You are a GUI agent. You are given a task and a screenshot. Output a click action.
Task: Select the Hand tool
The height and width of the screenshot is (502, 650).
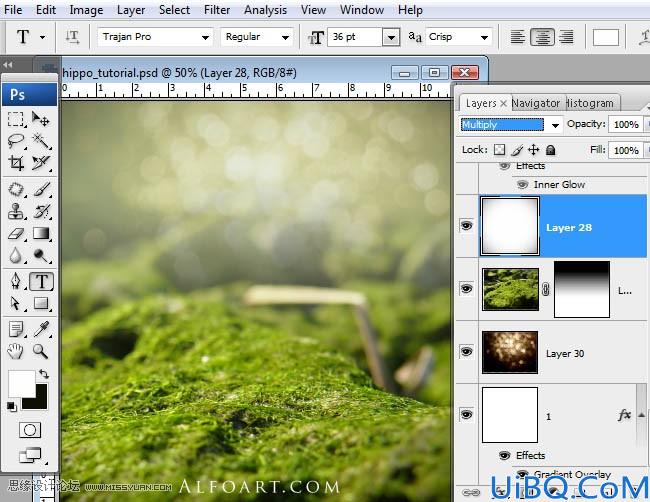16,352
